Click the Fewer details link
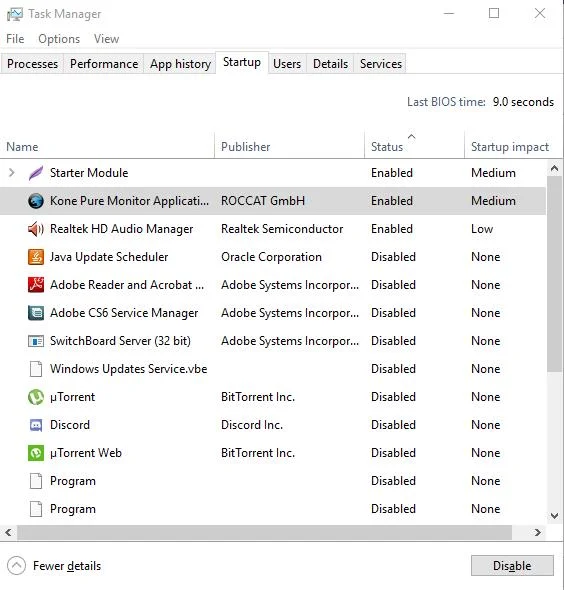The height and width of the screenshot is (590, 564). (67, 566)
